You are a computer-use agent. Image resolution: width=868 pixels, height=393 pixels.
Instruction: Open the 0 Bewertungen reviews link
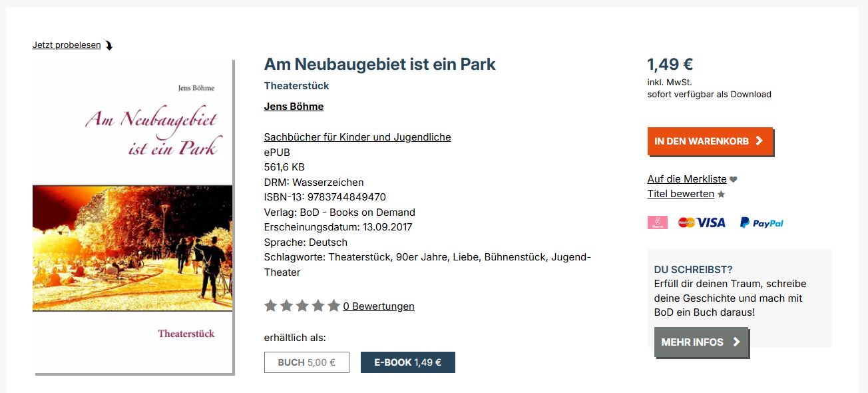tap(379, 306)
